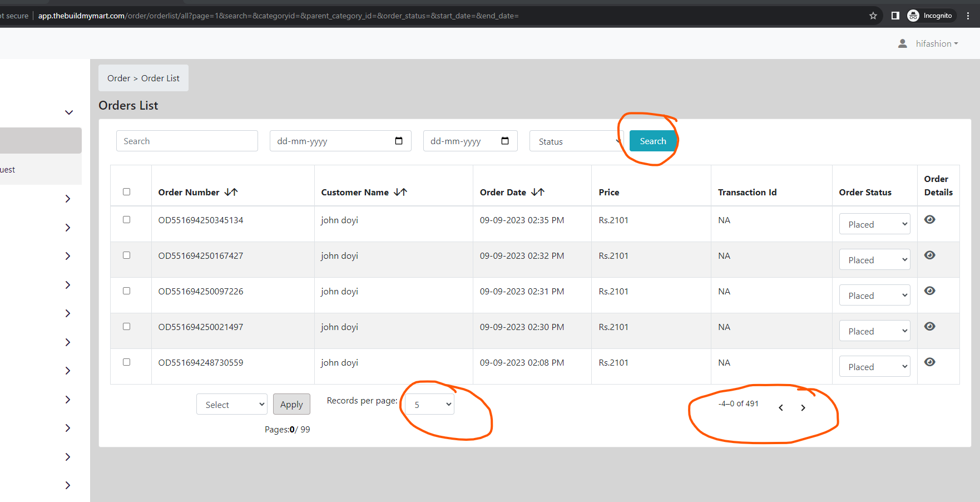Click the browser address bar URL
This screenshot has height=502, width=980.
pyautogui.click(x=278, y=16)
